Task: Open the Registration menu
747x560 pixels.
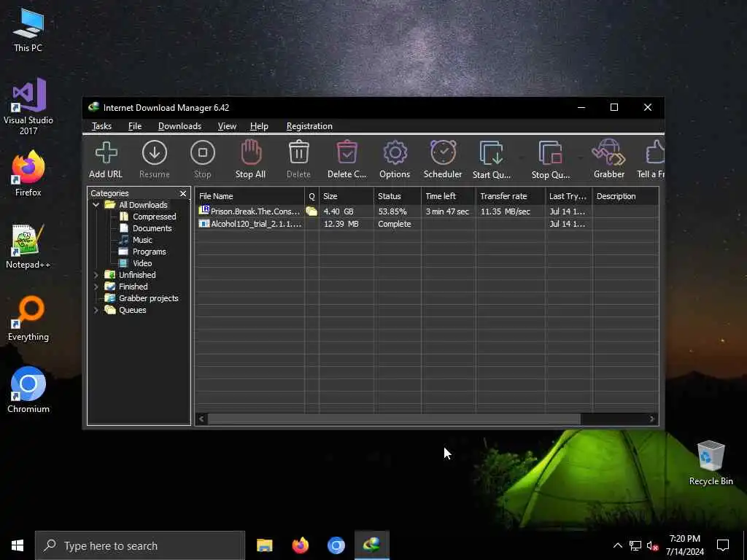Action: 309,126
